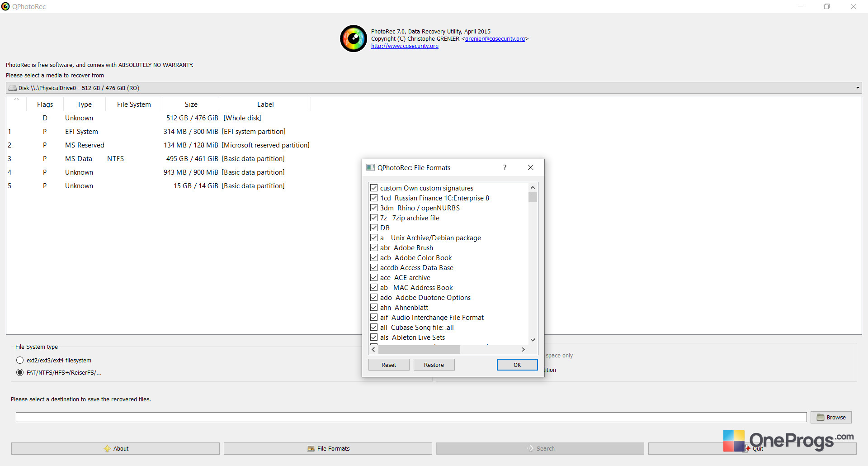The image size is (868, 466).
Task: Click the sort arrow above partition numbers
Action: 16,99
